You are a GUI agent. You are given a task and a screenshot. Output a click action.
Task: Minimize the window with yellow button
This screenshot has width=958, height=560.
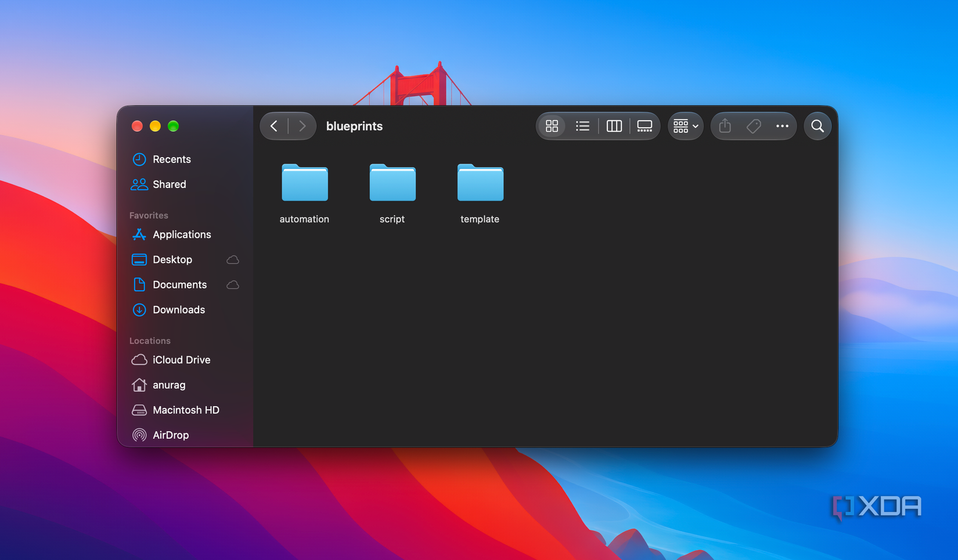pos(155,126)
